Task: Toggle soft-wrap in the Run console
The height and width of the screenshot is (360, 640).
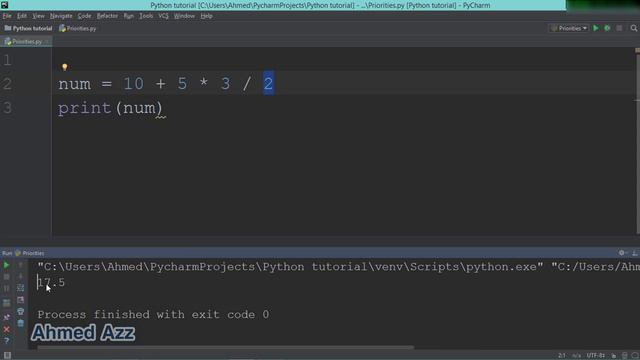Action: tap(20, 288)
